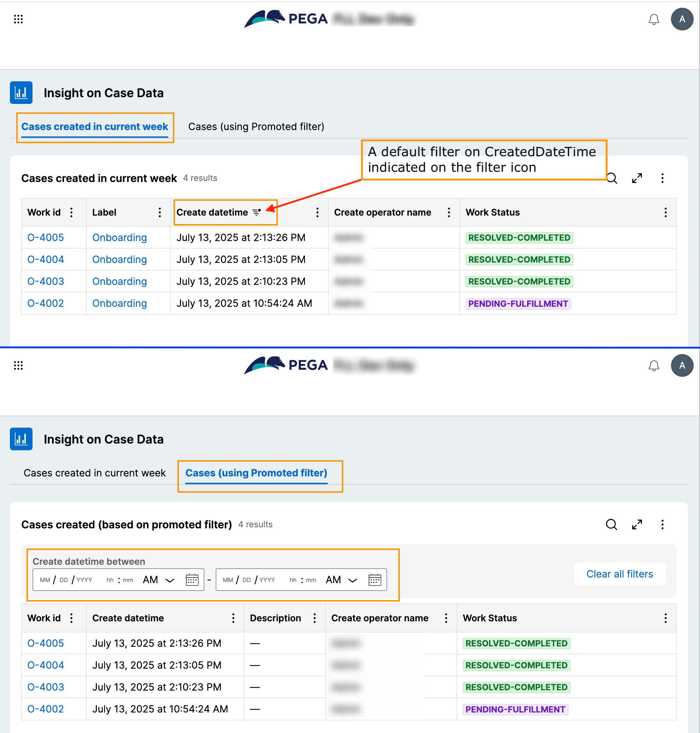This screenshot has height=733, width=700.
Task: Open case O-4002 in top table
Action: tap(46, 303)
